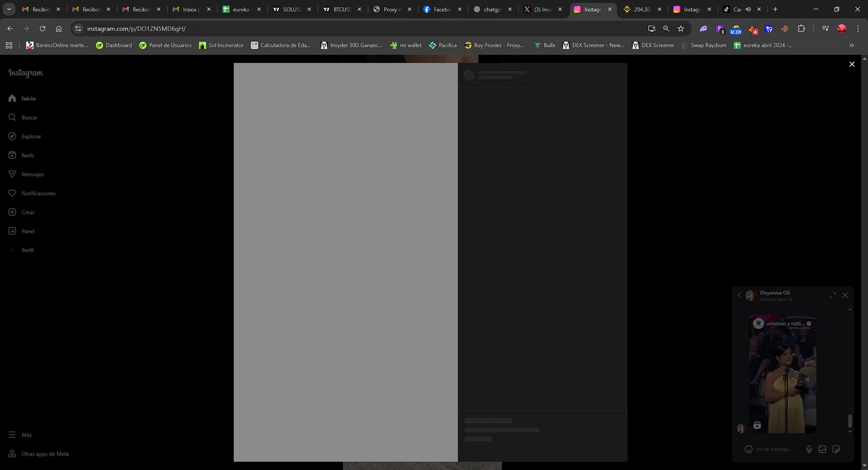Go to browser home page

click(x=58, y=28)
